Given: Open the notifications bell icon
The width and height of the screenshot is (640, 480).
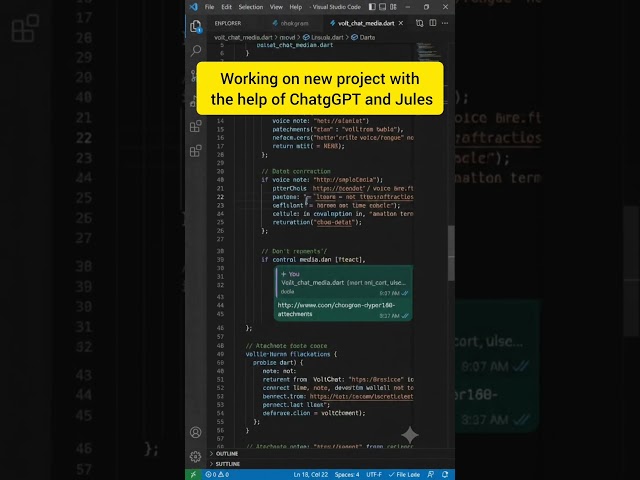Looking at the screenshot, I should pyautogui.click(x=445, y=474).
